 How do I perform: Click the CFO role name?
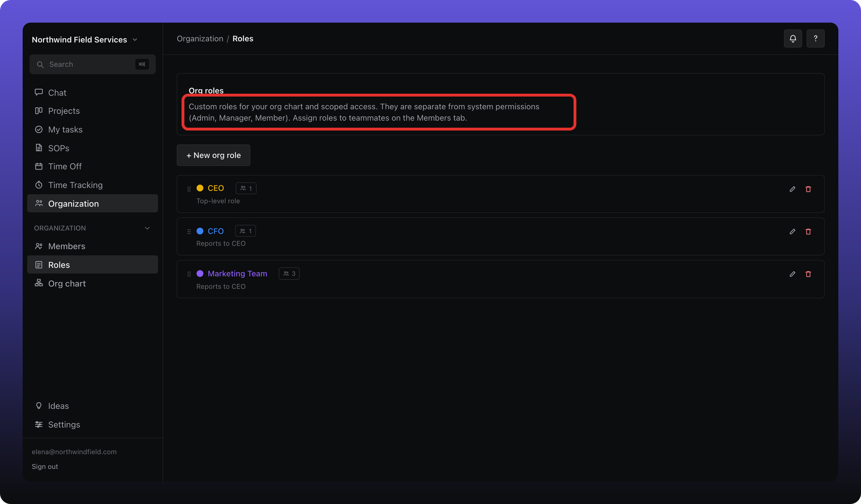point(216,231)
